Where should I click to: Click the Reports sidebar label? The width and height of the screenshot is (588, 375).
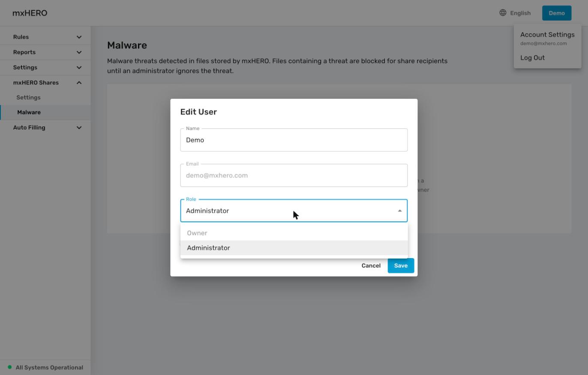(x=24, y=52)
